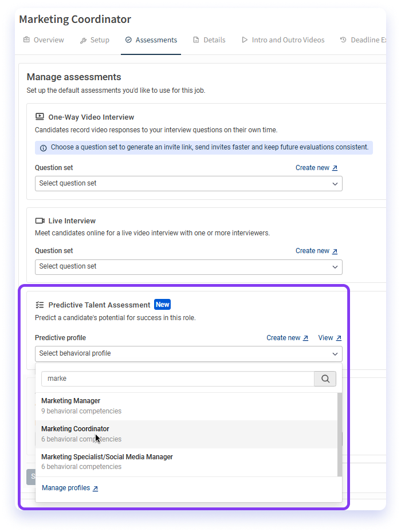Click the Live Interview camera icon
Screen dimensions: 401x532
click(40, 221)
